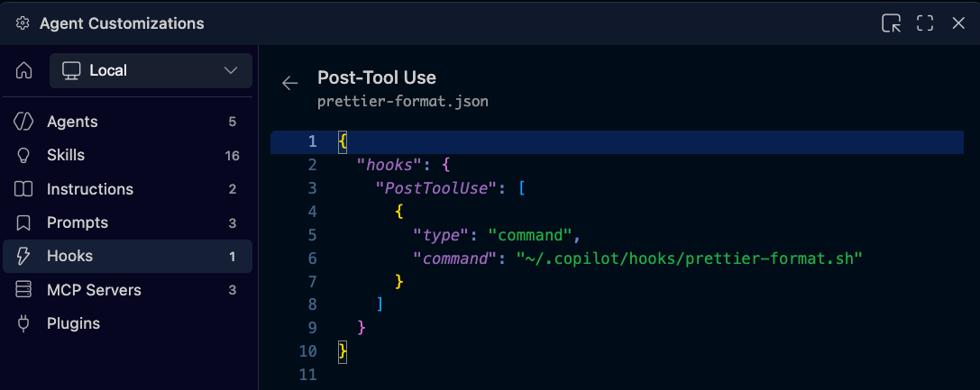Click the yellow opening brace on line 4
The width and height of the screenshot is (980, 390).
[x=399, y=213]
